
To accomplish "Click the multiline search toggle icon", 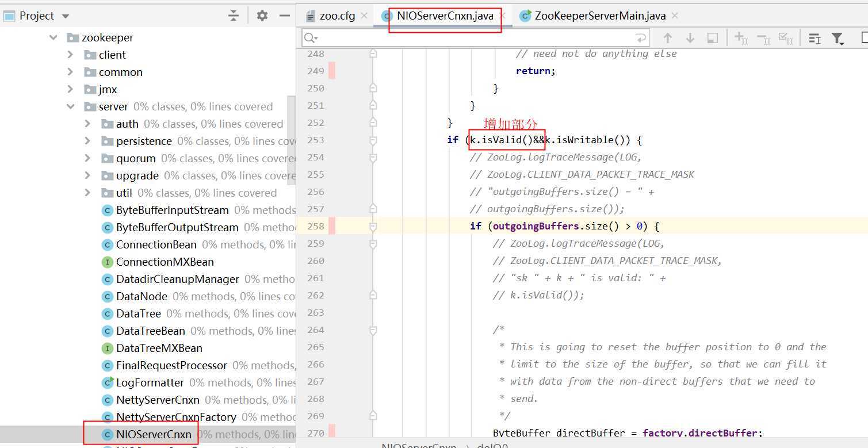I will pos(815,38).
